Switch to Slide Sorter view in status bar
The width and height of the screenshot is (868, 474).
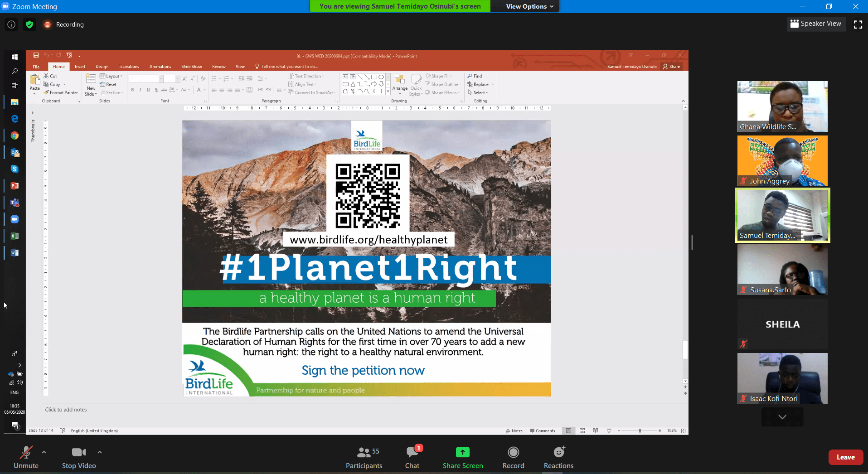[582, 430]
